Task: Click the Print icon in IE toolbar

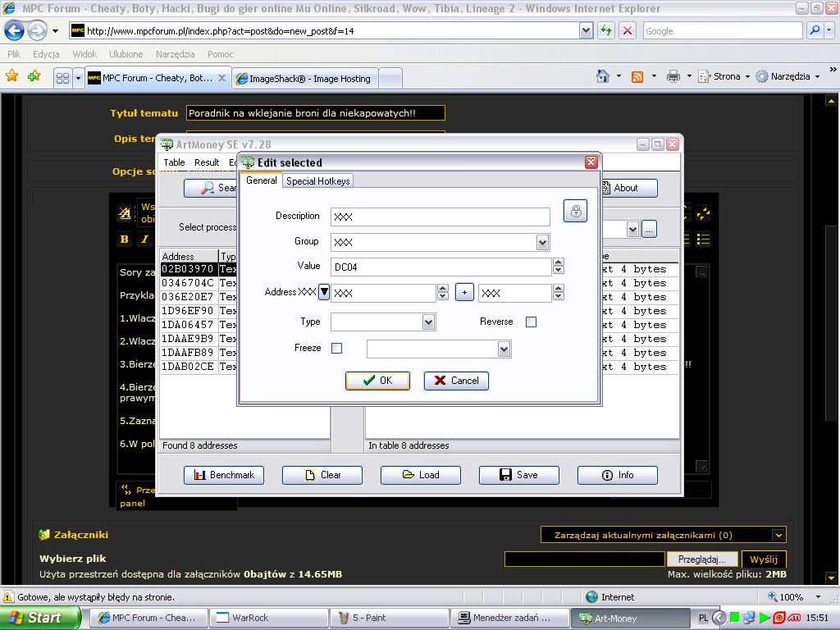Action: pos(673,76)
